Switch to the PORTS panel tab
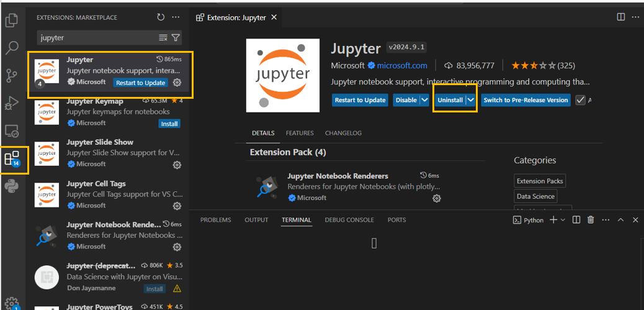644x310 pixels. (396, 220)
